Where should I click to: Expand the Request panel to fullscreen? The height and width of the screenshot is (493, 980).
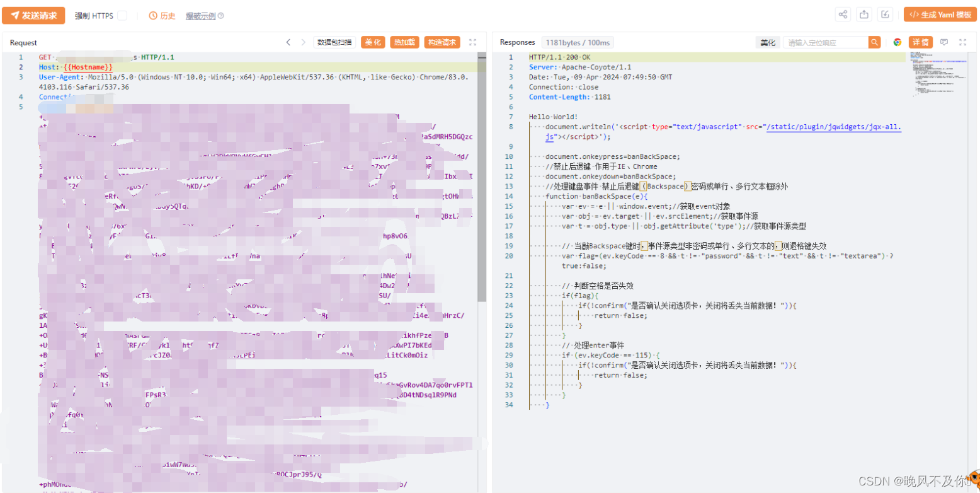click(x=473, y=42)
